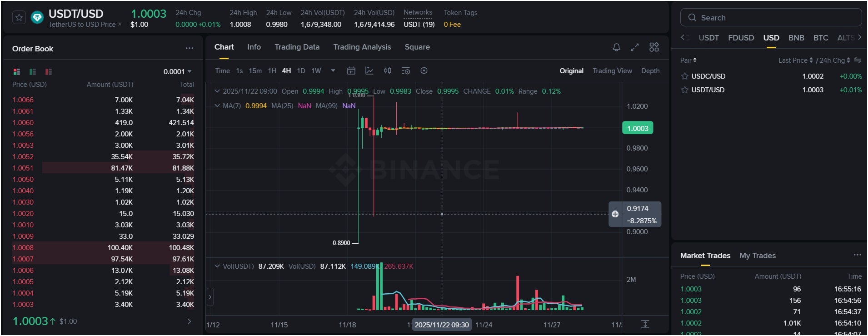Image resolution: width=868 pixels, height=336 pixels.
Task: Switch chart to Trading View
Action: coord(612,71)
